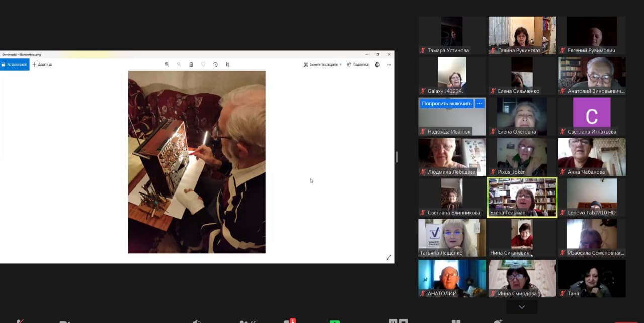Go to 'Усі фотографії' tab
The width and height of the screenshot is (644, 323).
(x=15, y=64)
